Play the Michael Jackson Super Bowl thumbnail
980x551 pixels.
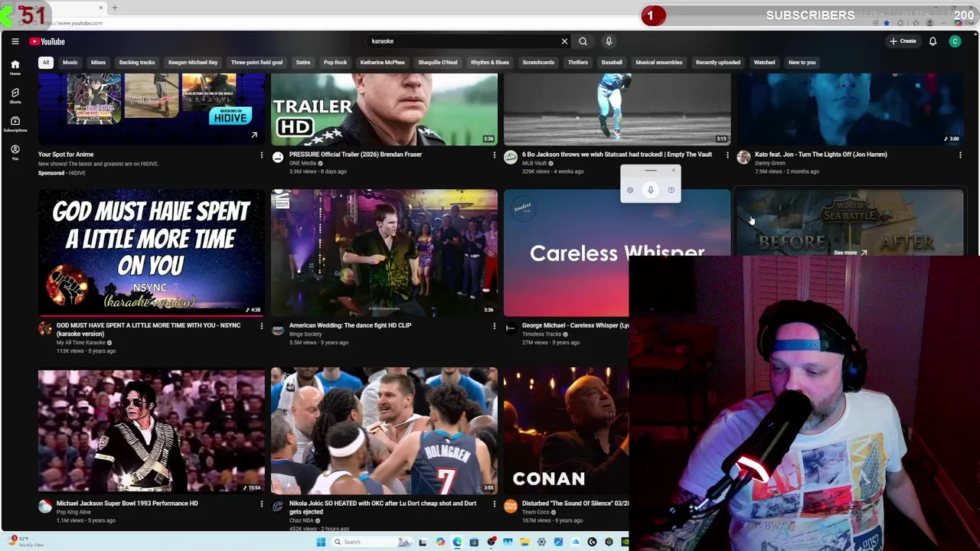(x=152, y=431)
